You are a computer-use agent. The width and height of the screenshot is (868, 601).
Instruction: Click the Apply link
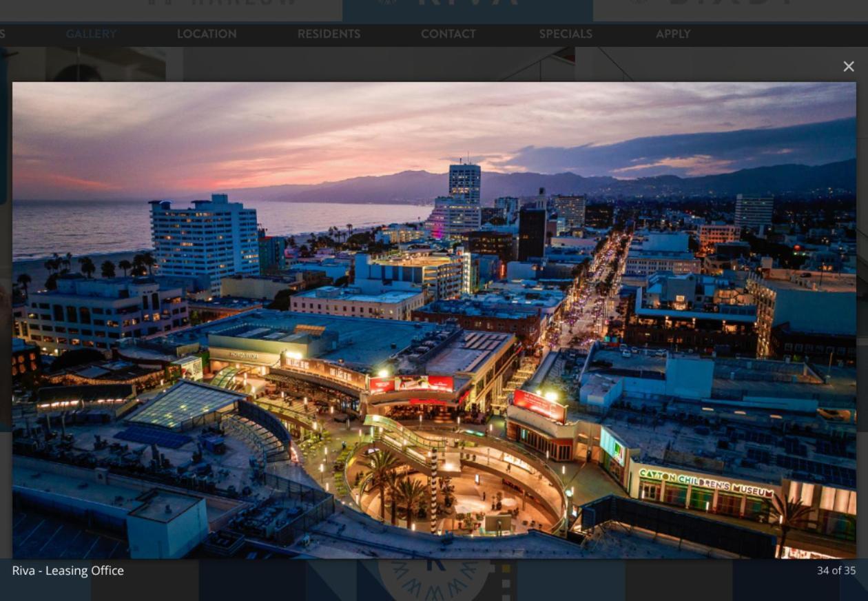click(x=672, y=34)
